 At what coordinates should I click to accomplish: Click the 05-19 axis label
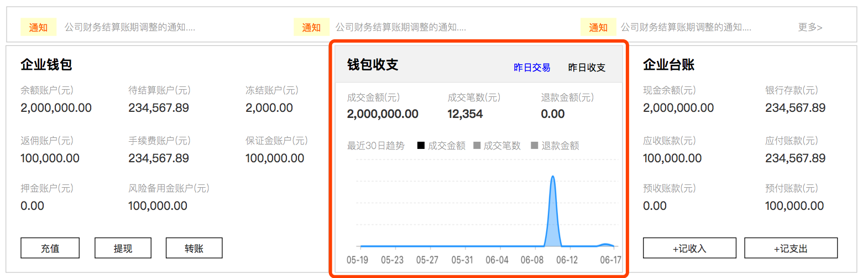(x=357, y=260)
